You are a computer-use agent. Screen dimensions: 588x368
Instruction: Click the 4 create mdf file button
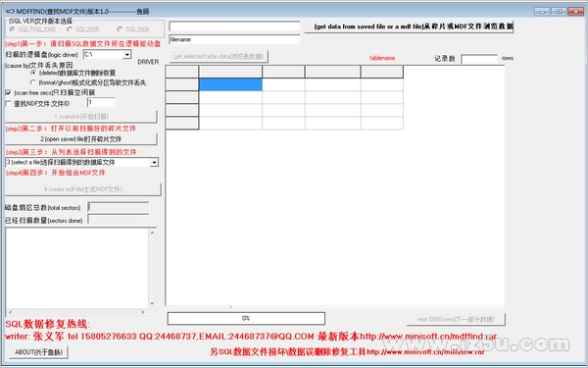coord(83,189)
